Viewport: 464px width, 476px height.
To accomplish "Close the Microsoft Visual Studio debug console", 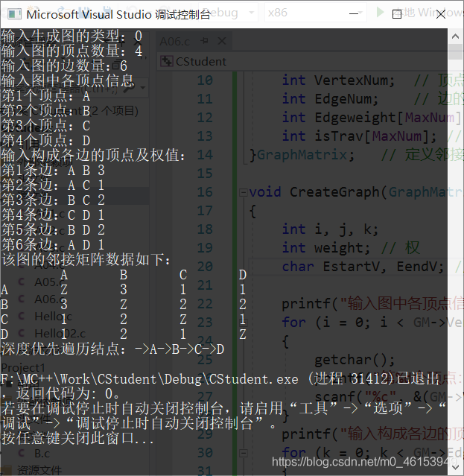I will coord(441,14).
